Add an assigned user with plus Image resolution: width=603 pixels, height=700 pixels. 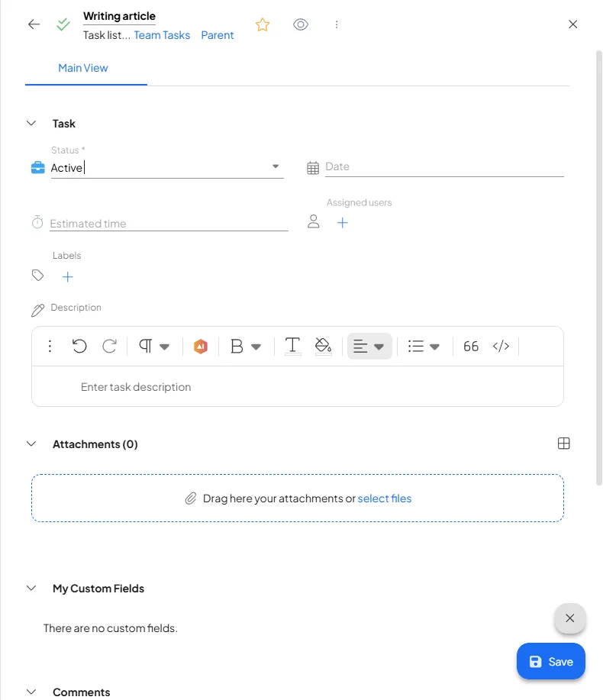(343, 223)
